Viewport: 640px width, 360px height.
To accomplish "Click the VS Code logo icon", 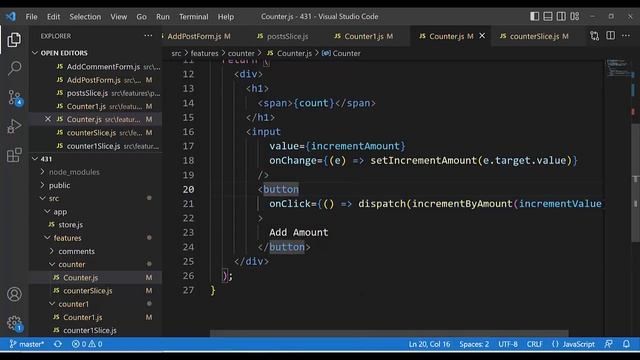I will click(x=11, y=16).
